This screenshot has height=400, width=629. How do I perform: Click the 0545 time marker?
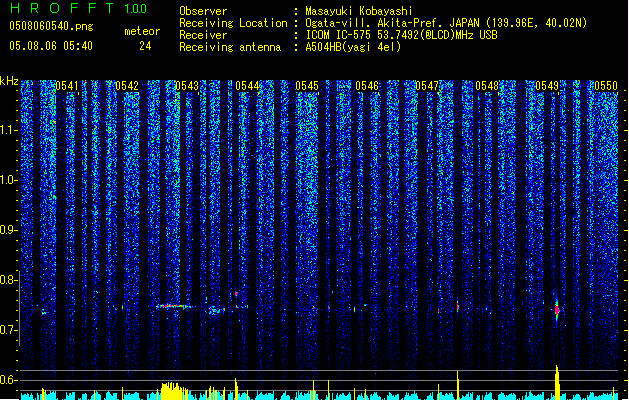pyautogui.click(x=307, y=86)
